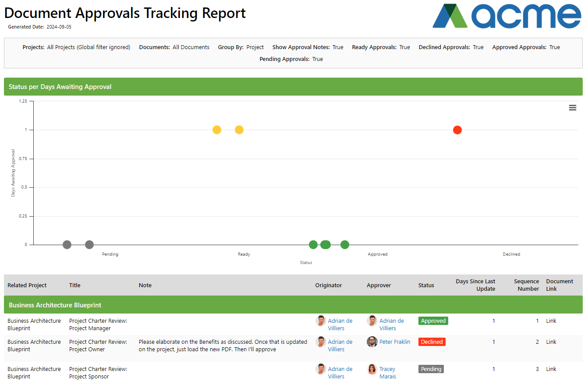Open the Documents filter selector
Image resolution: width=588 pixels, height=385 pixels.
(x=191, y=47)
